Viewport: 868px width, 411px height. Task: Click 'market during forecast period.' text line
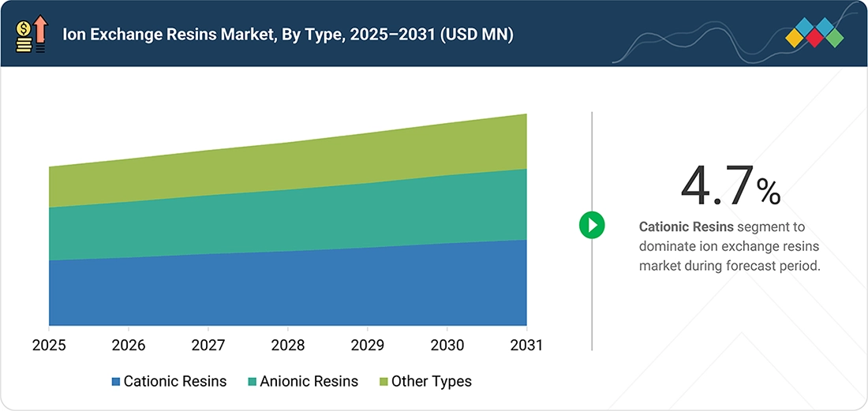[x=729, y=265]
